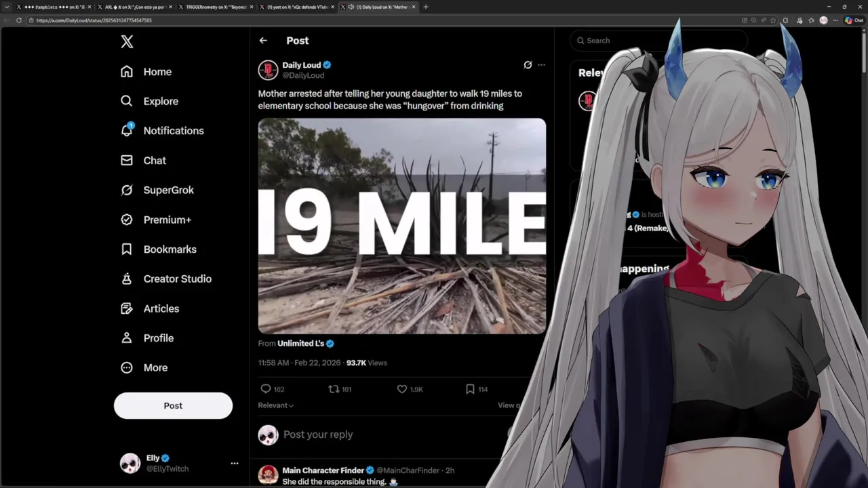Click the @DailyLoud handle
The height and width of the screenshot is (488, 868).
click(x=303, y=75)
